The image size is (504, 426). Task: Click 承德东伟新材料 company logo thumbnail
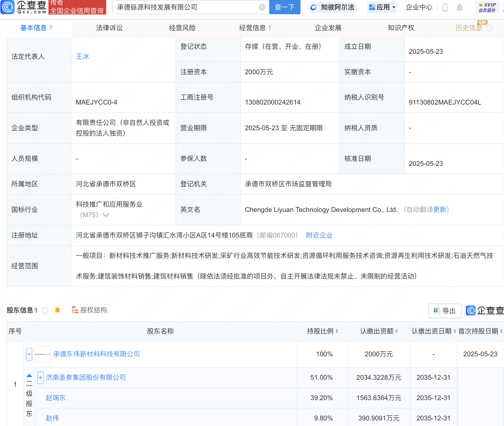pos(43,354)
